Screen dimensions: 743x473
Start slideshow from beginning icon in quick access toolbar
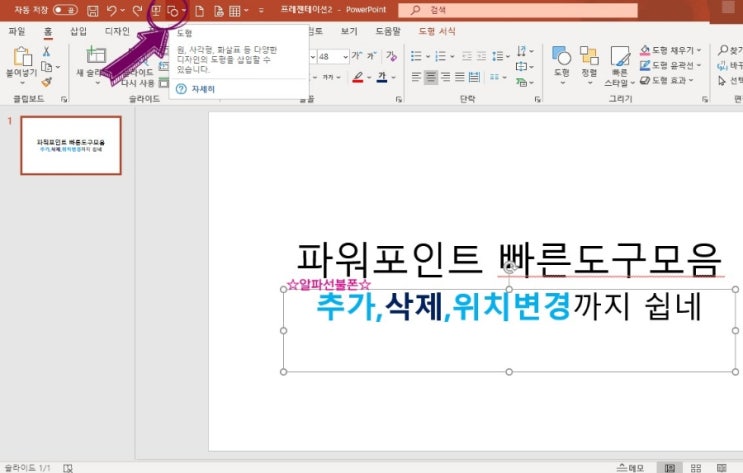(x=156, y=10)
